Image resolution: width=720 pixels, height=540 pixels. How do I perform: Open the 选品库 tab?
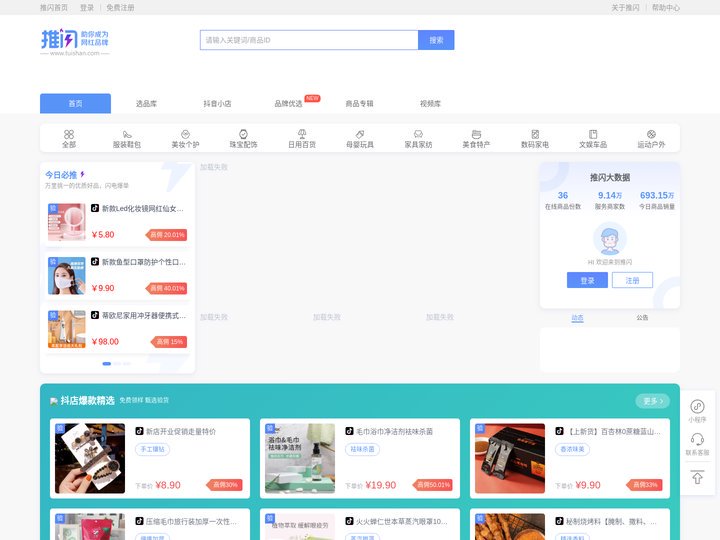click(146, 104)
